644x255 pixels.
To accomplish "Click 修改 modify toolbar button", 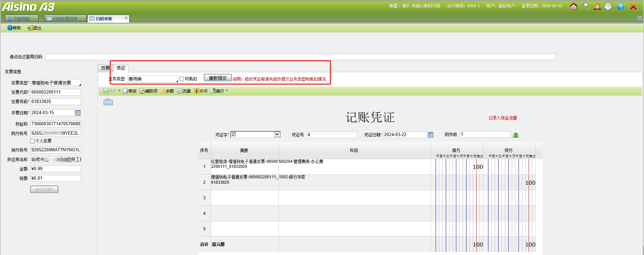I will (x=130, y=91).
